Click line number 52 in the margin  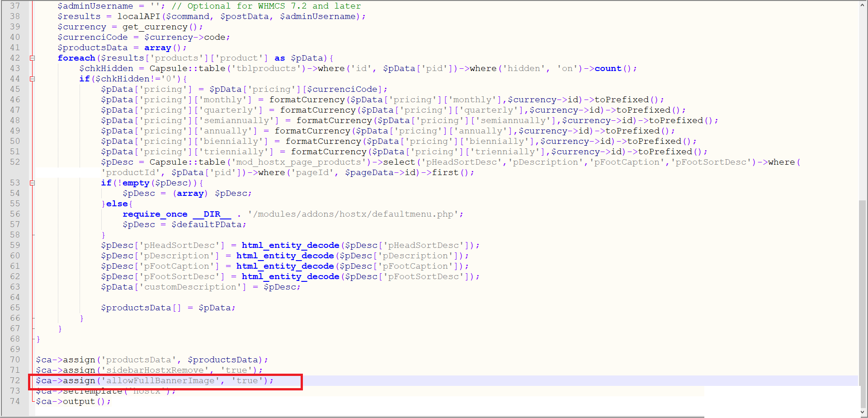click(x=15, y=162)
